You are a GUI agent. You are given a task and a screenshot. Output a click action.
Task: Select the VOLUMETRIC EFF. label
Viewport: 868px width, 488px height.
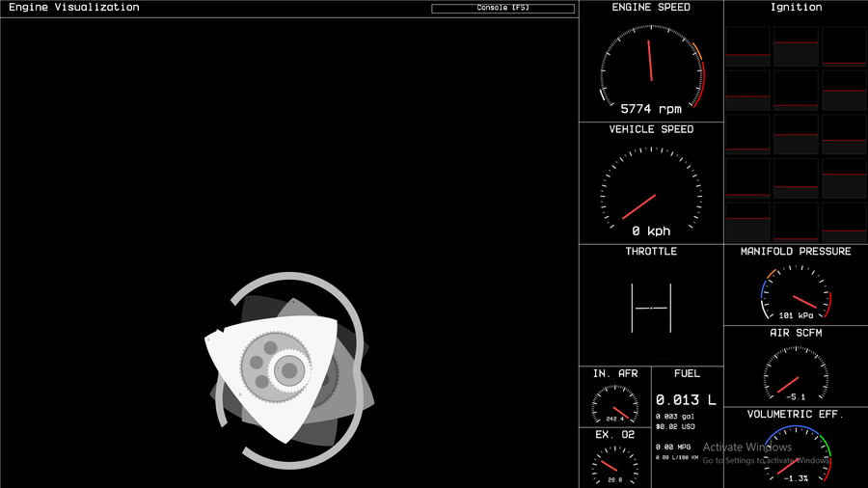tap(796, 415)
